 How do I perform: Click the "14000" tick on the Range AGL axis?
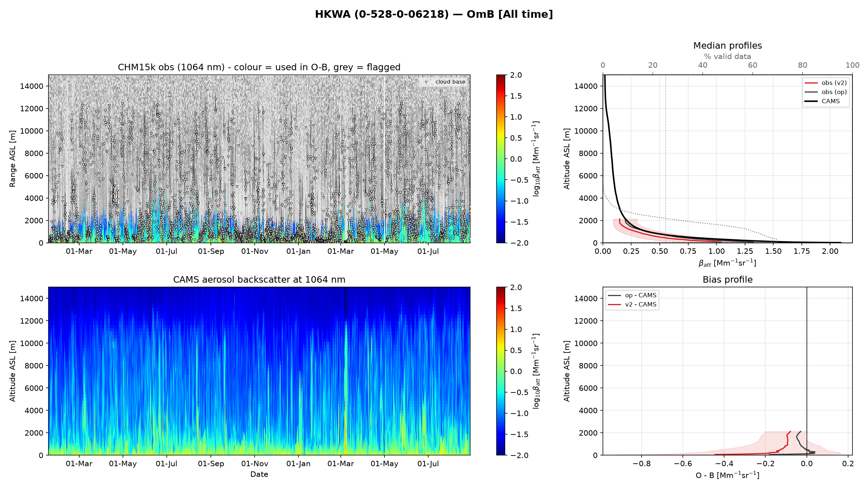point(32,86)
